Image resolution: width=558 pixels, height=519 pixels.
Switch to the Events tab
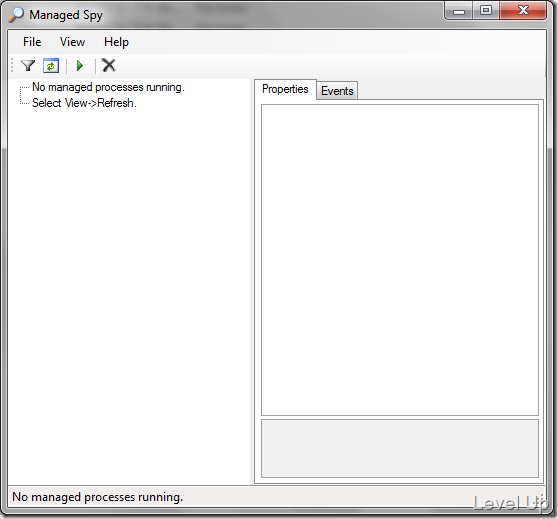coord(337,91)
